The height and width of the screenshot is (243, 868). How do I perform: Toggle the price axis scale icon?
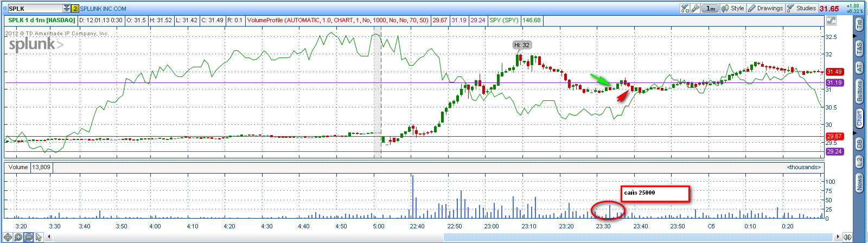pyautogui.click(x=831, y=21)
